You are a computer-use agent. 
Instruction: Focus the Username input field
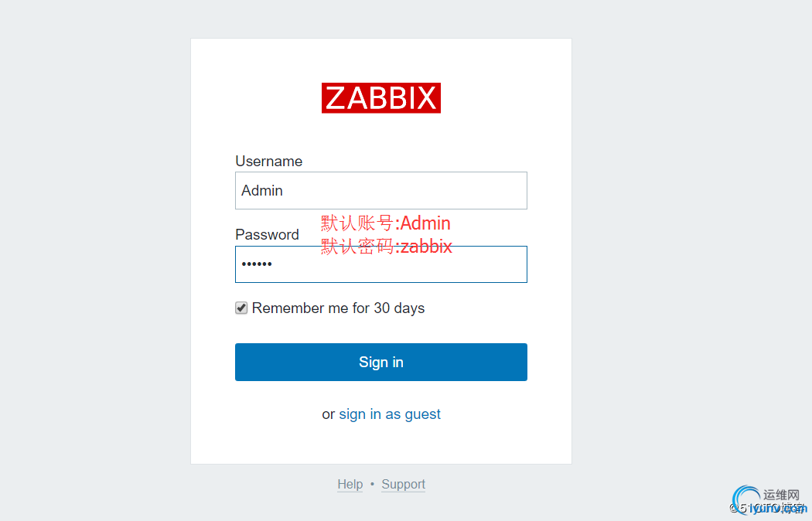point(381,190)
